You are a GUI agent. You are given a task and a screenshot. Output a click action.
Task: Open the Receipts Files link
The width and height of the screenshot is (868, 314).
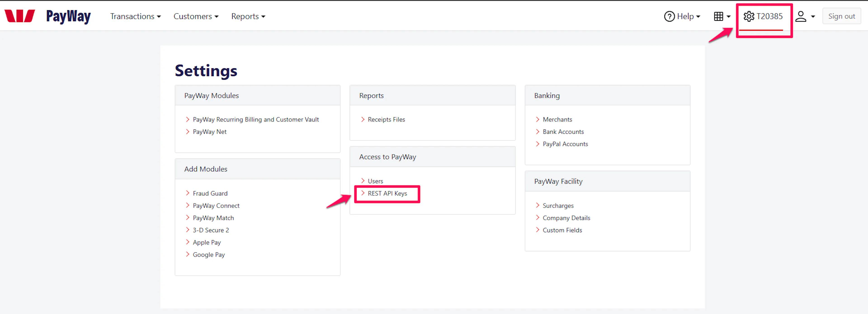pos(386,119)
